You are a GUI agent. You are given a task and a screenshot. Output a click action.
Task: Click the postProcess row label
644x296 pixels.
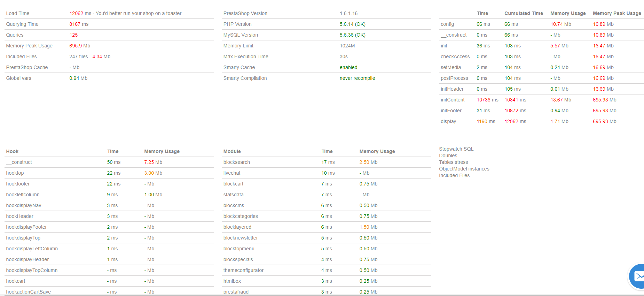coord(454,78)
